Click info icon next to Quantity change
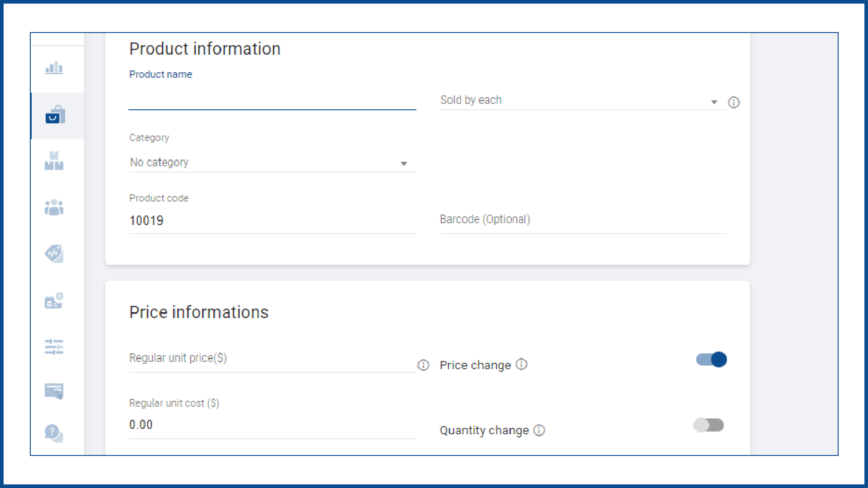This screenshot has width=868, height=488. click(539, 430)
